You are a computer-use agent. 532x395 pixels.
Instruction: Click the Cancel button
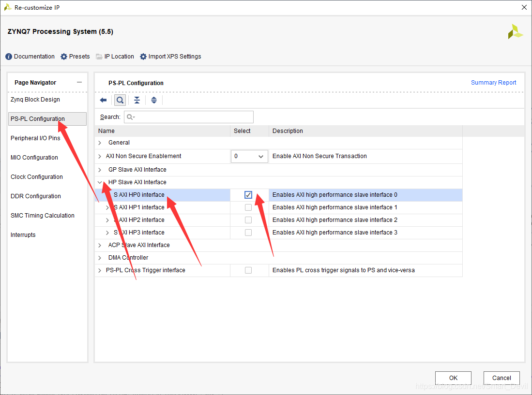[502, 378]
